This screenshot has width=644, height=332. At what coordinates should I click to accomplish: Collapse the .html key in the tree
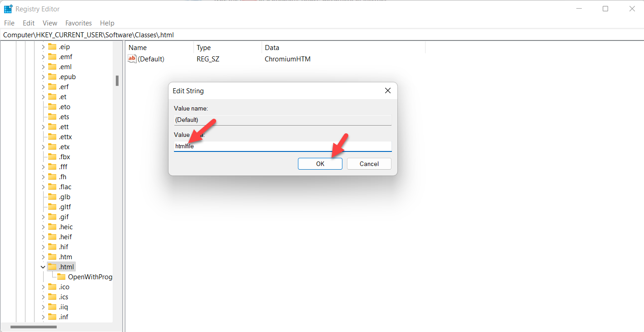coord(43,267)
